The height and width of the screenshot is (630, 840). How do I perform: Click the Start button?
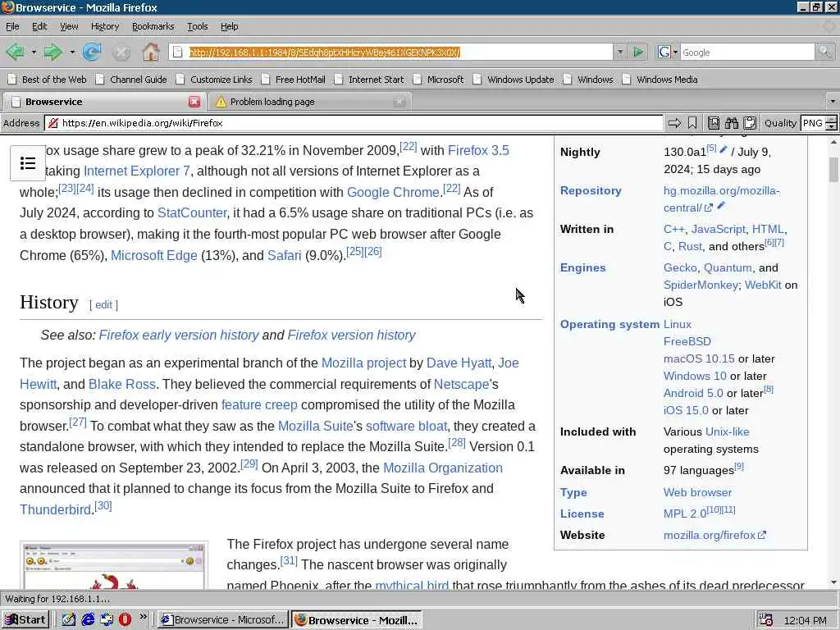pyautogui.click(x=25, y=620)
